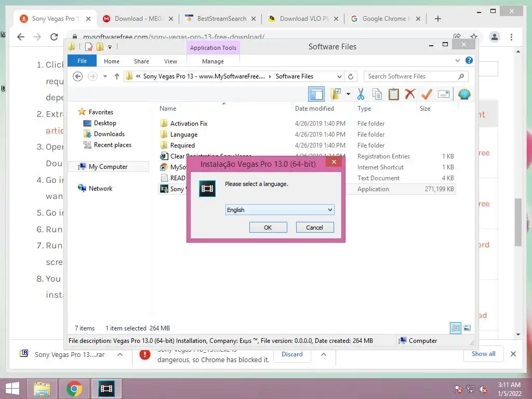Click the Cut scissors icon

(x=361, y=94)
